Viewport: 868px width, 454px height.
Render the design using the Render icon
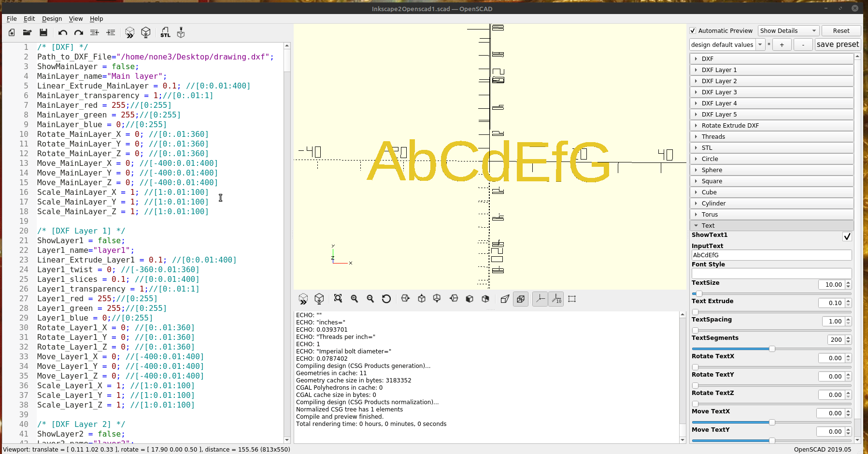click(146, 32)
